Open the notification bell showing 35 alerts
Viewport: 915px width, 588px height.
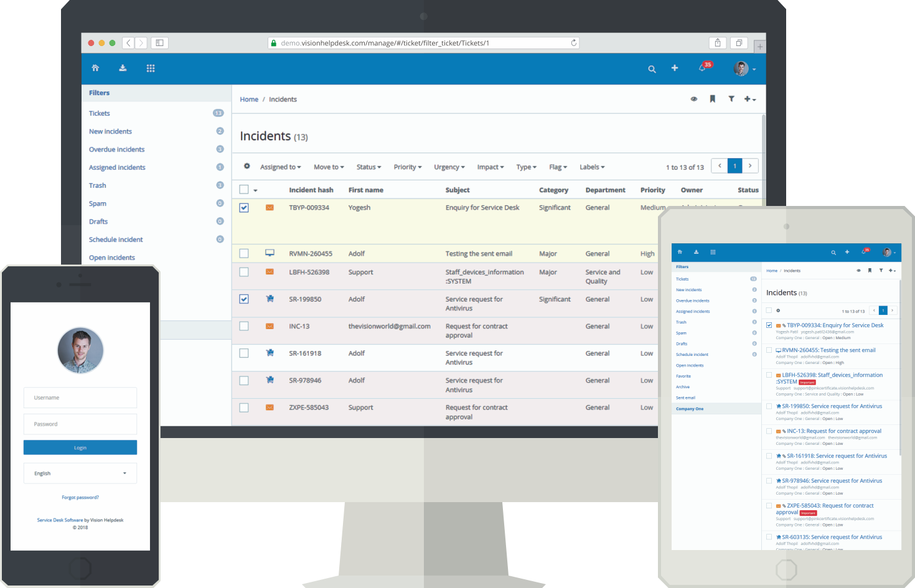pyautogui.click(x=701, y=69)
